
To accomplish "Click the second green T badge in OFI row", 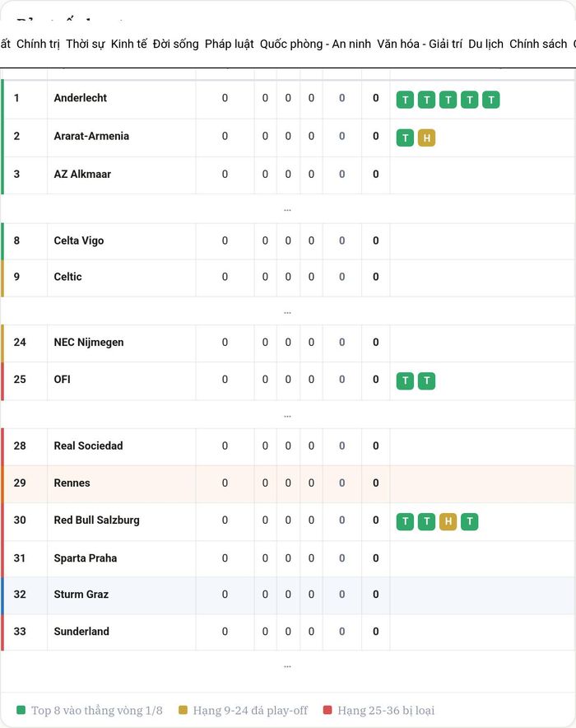I will (x=426, y=380).
